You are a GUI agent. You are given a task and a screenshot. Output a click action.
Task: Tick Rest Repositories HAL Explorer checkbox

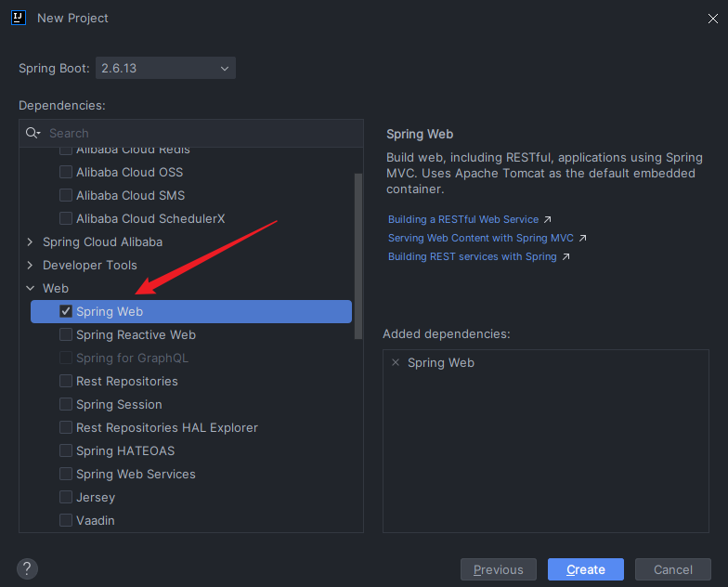66,427
